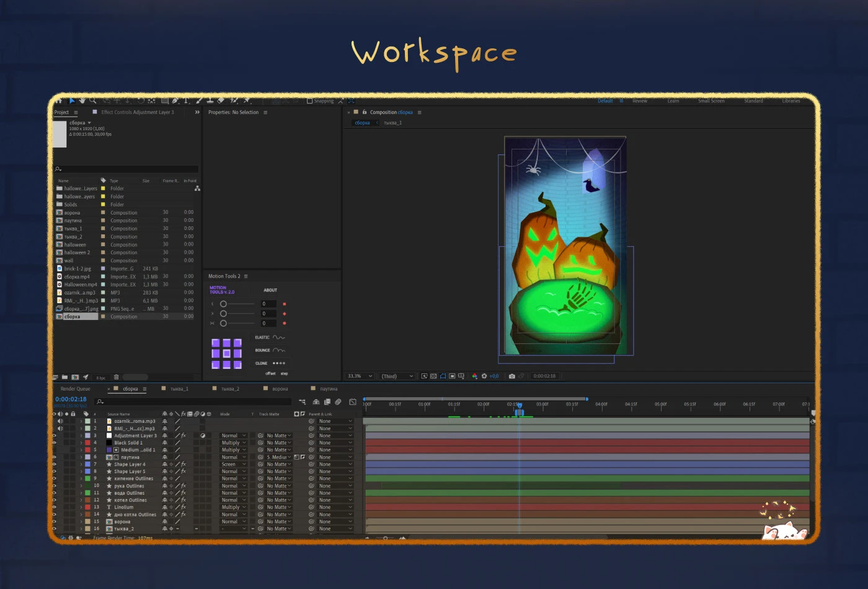This screenshot has width=868, height=589.
Task: Enable the Snapping checkbox
Action: (x=310, y=100)
